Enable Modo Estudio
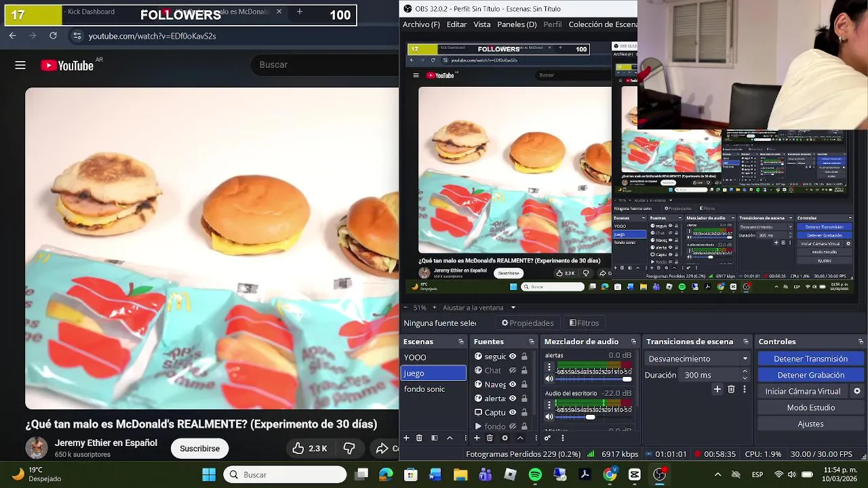This screenshot has width=868, height=488. 810,407
